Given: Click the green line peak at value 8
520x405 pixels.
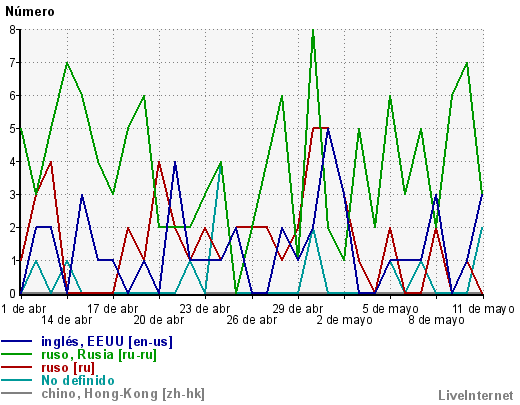Looking at the screenshot, I should pyautogui.click(x=313, y=31).
